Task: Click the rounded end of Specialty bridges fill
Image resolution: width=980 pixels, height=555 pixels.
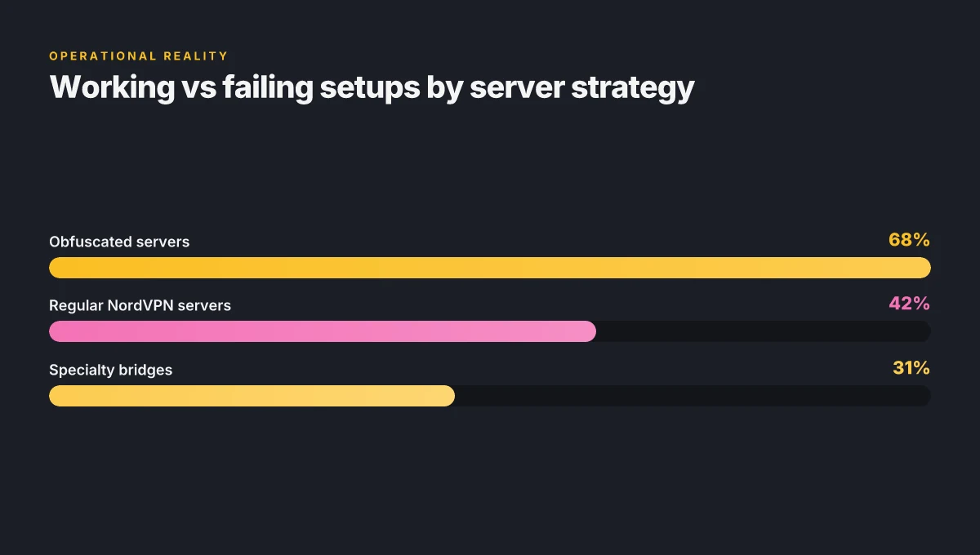Action: click(447, 396)
